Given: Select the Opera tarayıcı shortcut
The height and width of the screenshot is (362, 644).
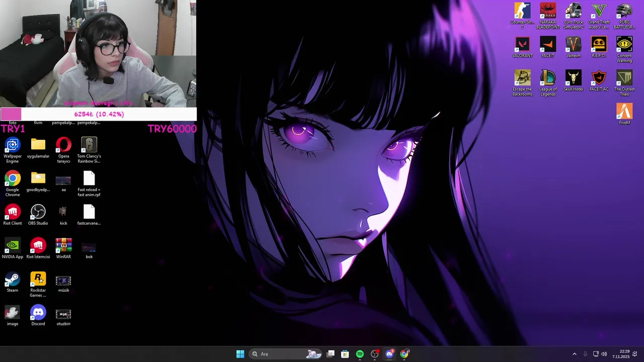Looking at the screenshot, I should [63, 150].
